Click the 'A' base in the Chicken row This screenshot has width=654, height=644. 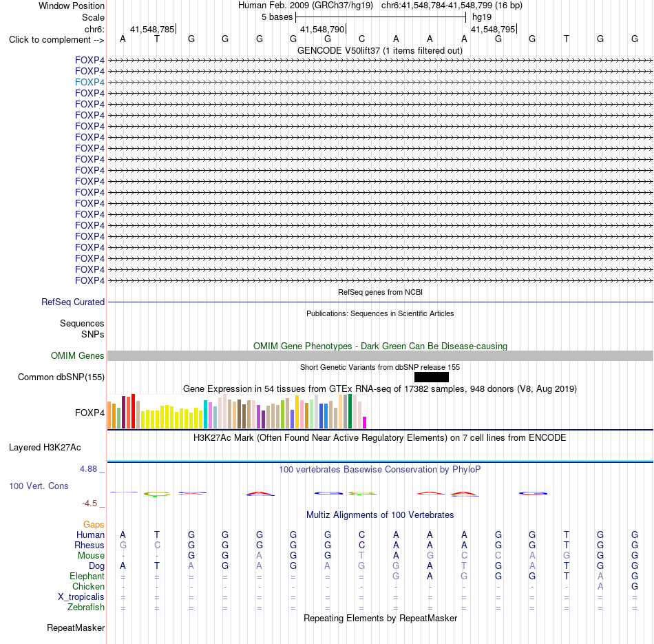pos(600,586)
